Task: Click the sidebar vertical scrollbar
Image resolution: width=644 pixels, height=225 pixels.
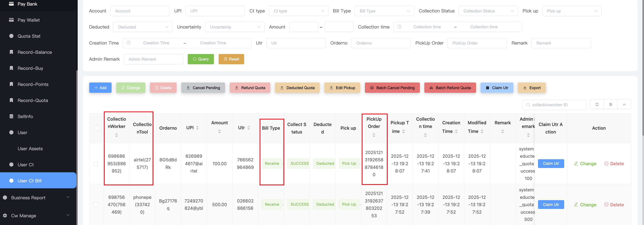Action: (x=77, y=125)
